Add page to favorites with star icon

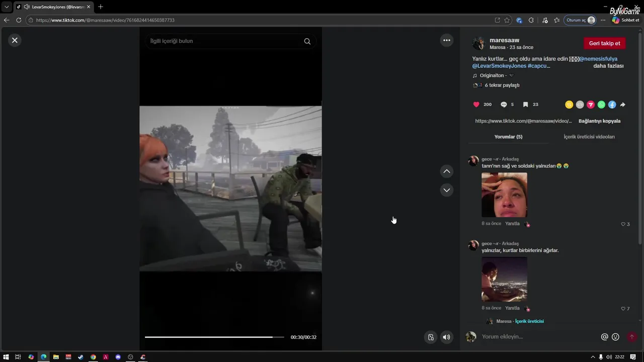[507, 20]
